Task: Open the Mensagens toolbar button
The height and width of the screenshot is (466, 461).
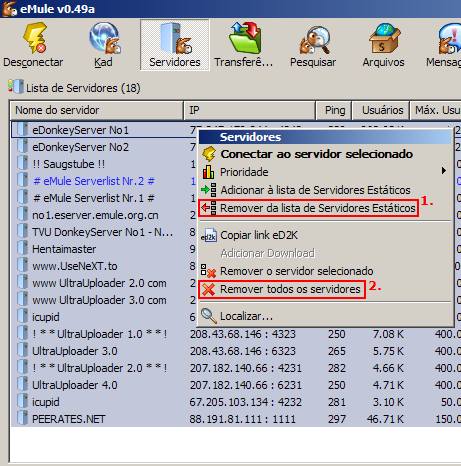Action: (x=444, y=45)
